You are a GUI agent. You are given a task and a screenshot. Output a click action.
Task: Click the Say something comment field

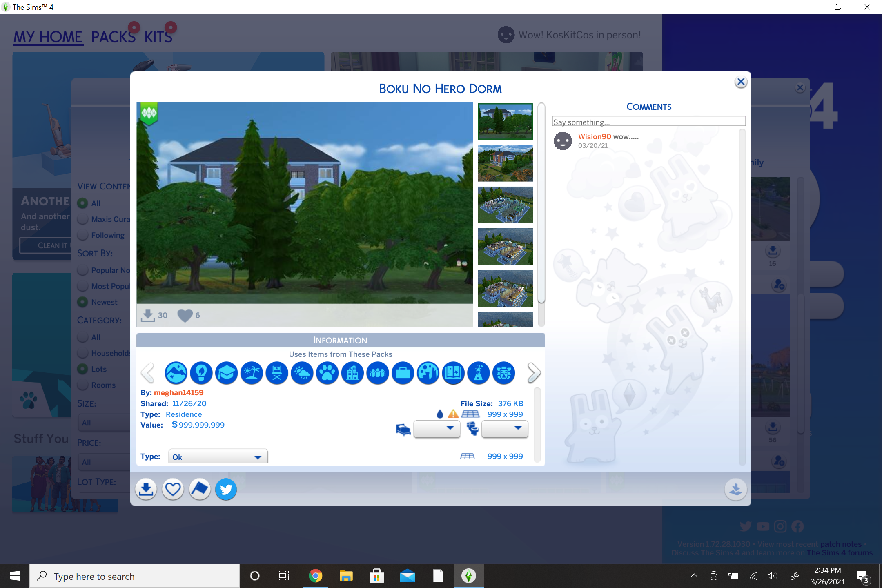click(648, 122)
